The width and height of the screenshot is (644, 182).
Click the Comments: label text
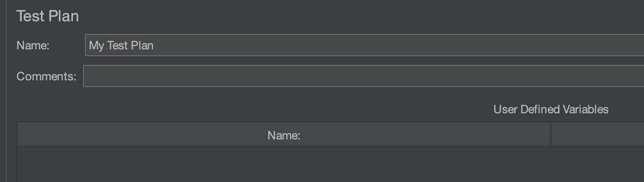[x=46, y=76]
